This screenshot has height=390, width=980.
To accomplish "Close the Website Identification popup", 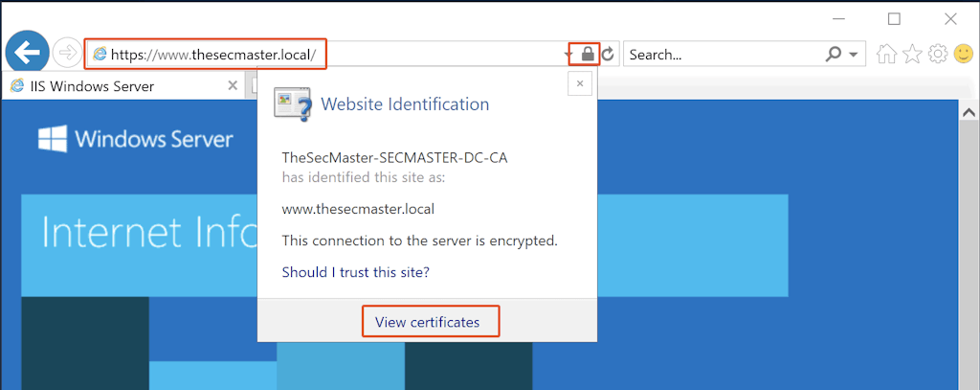I will (580, 83).
